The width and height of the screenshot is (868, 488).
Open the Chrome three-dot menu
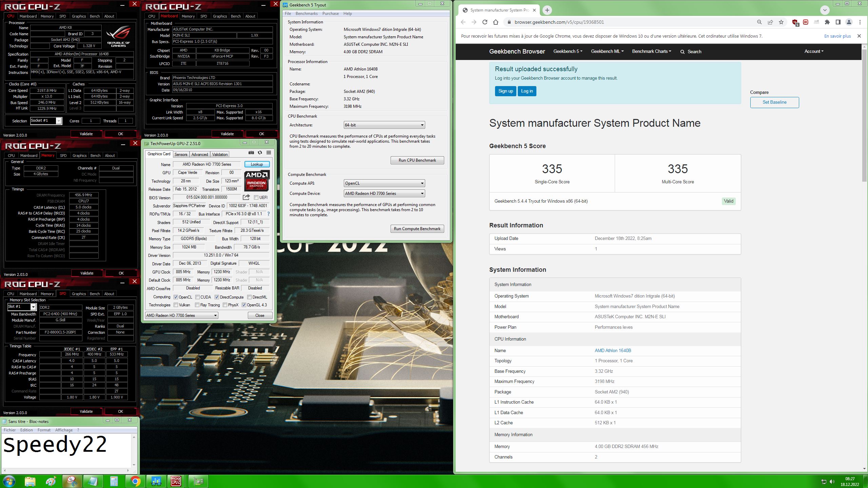860,22
